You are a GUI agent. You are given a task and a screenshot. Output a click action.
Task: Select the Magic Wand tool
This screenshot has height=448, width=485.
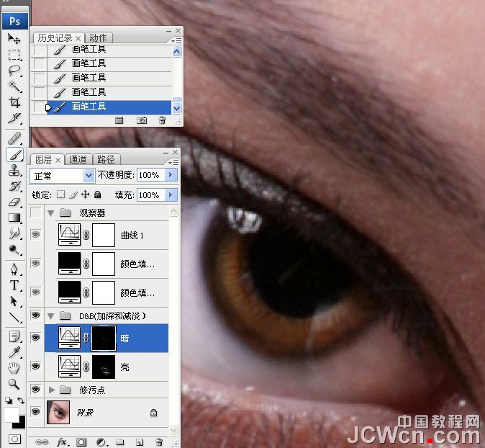(14, 86)
